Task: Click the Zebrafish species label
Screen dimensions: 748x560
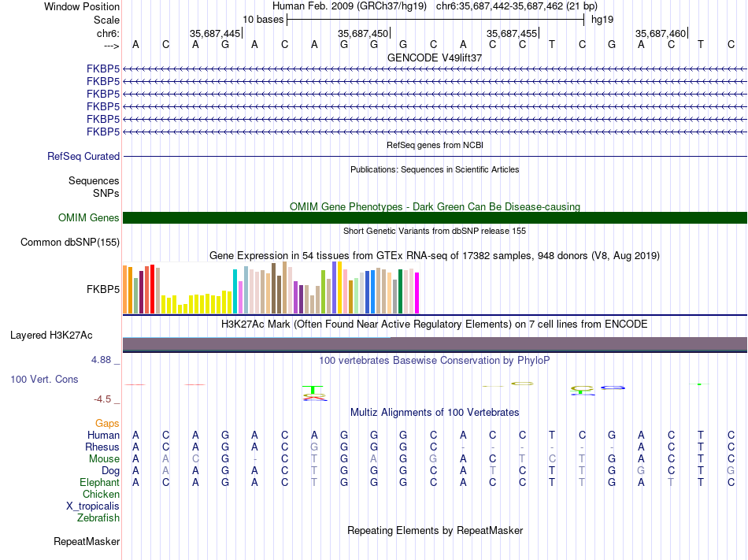Action: (x=98, y=518)
